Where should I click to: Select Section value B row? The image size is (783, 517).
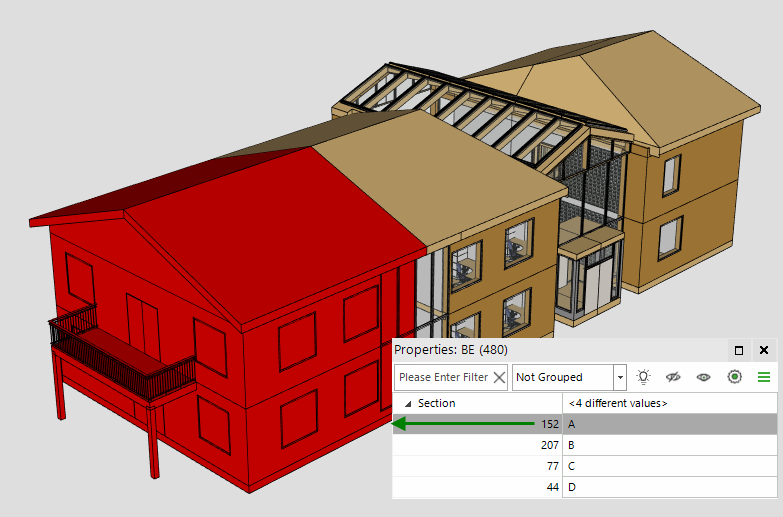click(x=585, y=445)
